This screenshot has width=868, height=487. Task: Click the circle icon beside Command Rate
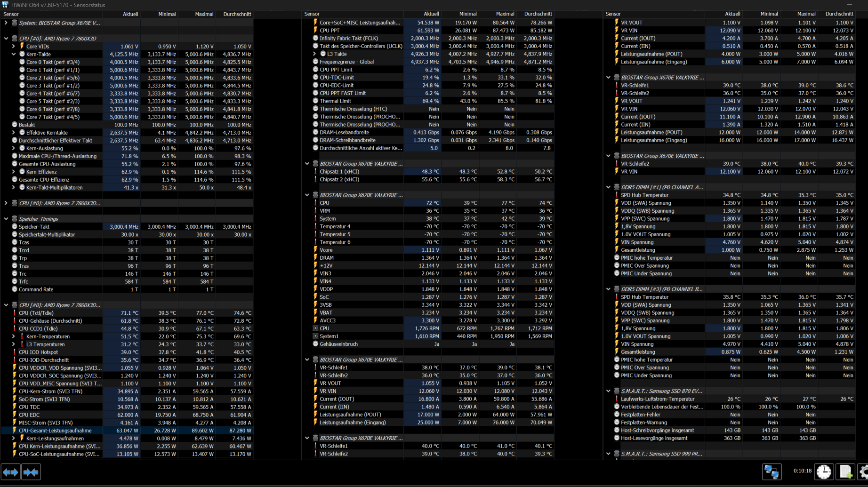point(15,289)
